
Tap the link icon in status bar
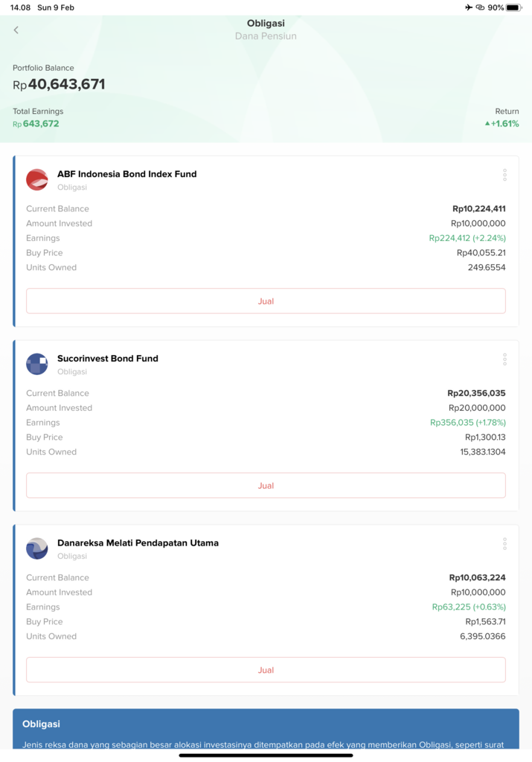(480, 7)
